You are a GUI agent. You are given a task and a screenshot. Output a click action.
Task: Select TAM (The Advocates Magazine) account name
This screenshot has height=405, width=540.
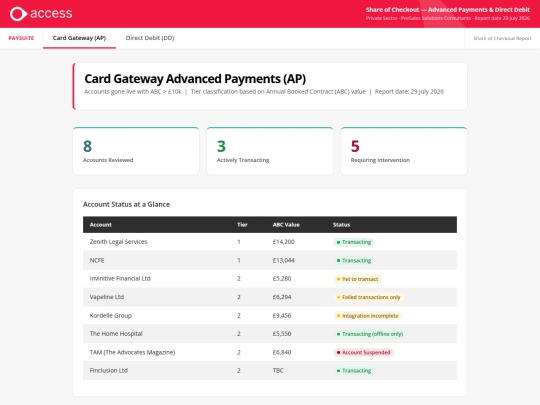coord(132,352)
